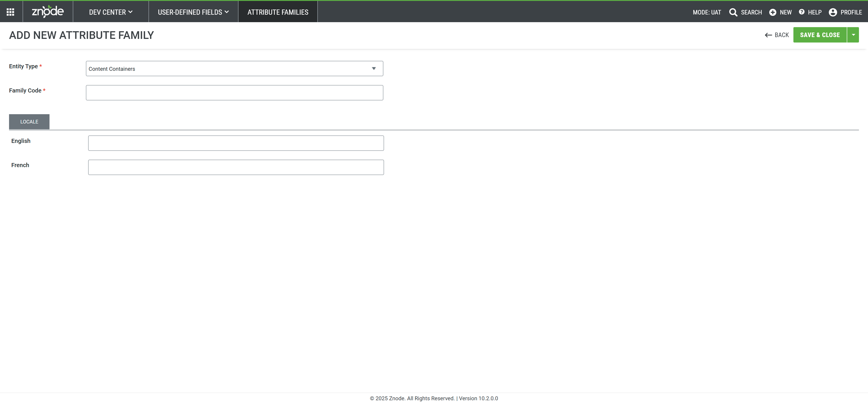Open the Profile user icon
This screenshot has height=412, width=868.
(x=833, y=12)
